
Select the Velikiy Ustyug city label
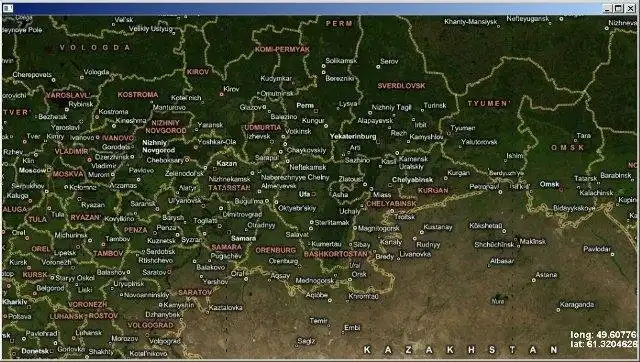(x=151, y=29)
